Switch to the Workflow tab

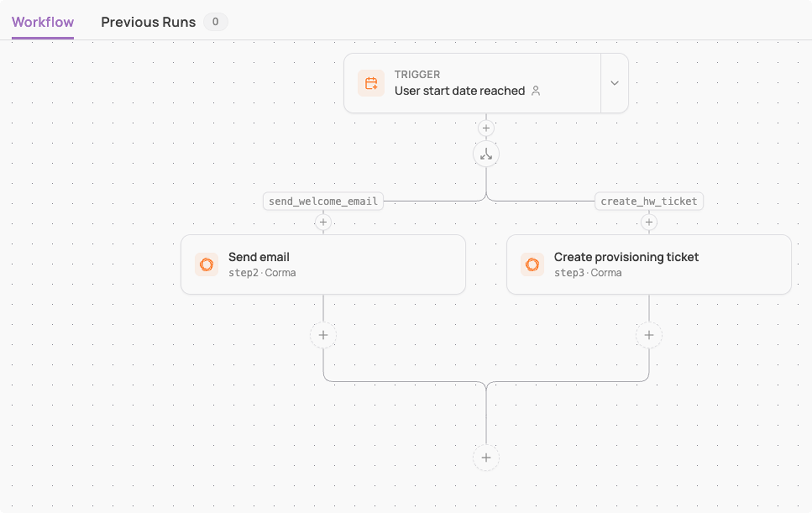(43, 22)
